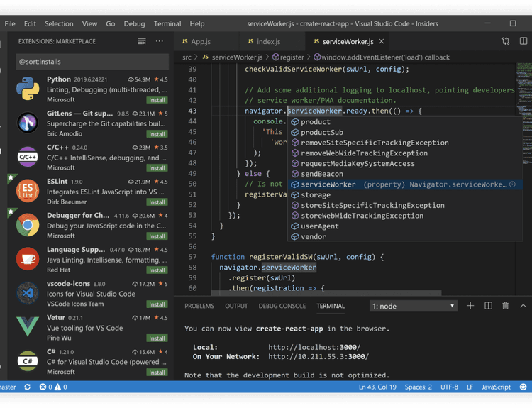The image size is (532, 408).
Task: Open the Selection menu
Action: (x=59, y=23)
